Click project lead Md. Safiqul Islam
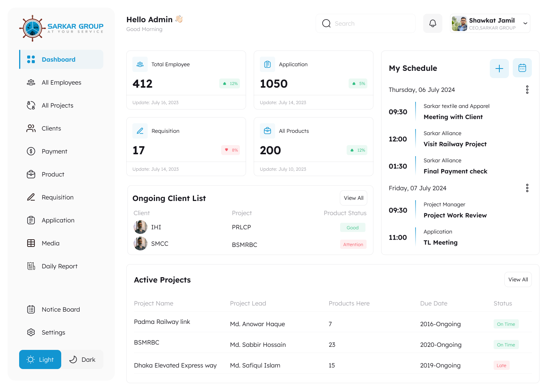 (x=255, y=365)
